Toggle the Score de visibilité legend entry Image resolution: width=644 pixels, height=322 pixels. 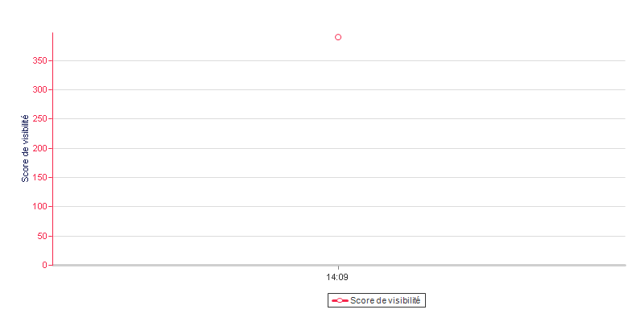(x=377, y=300)
